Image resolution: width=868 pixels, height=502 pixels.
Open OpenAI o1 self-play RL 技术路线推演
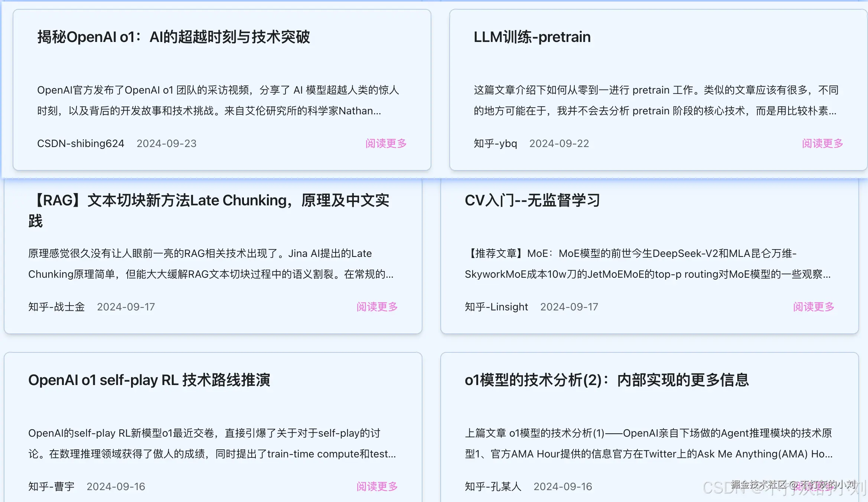[150, 380]
